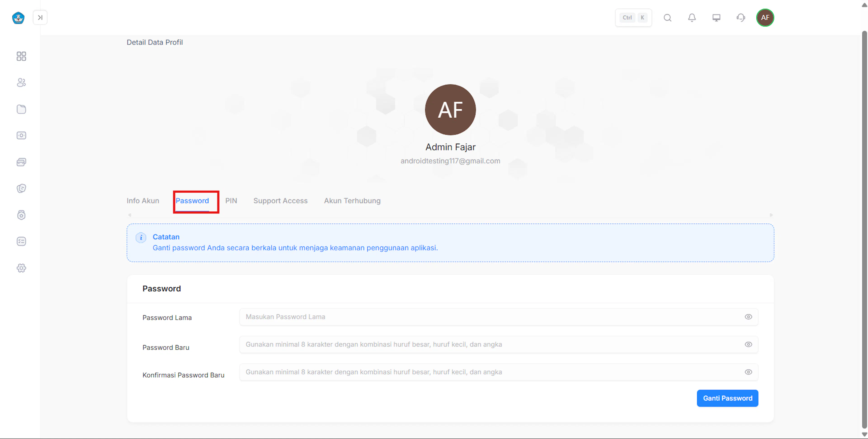Open the credit card icon in sidebar
Image resolution: width=868 pixels, height=439 pixels.
click(x=21, y=162)
